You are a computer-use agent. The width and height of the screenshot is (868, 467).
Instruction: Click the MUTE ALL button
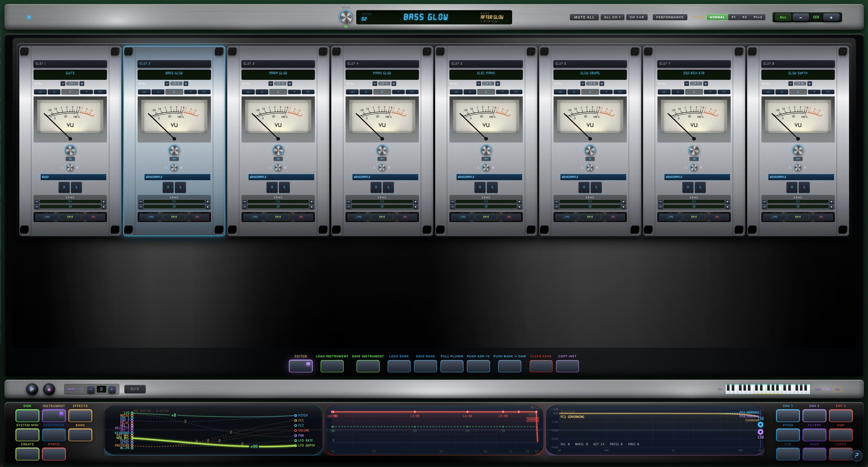[584, 17]
